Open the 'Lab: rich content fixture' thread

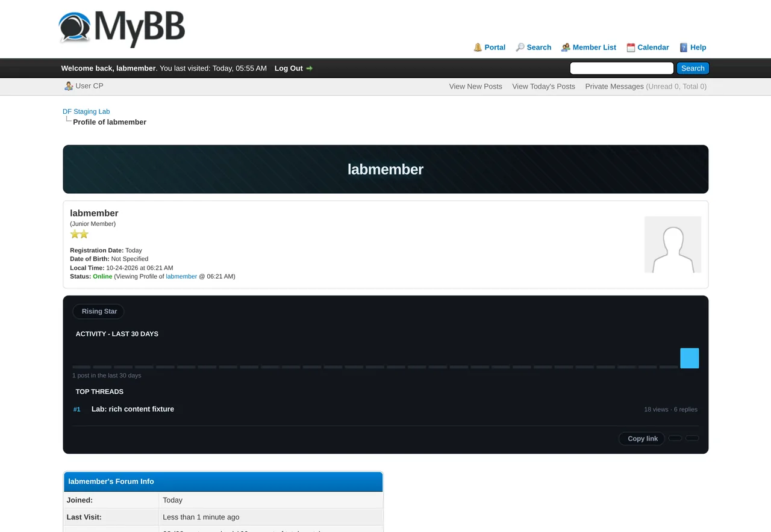pos(133,409)
